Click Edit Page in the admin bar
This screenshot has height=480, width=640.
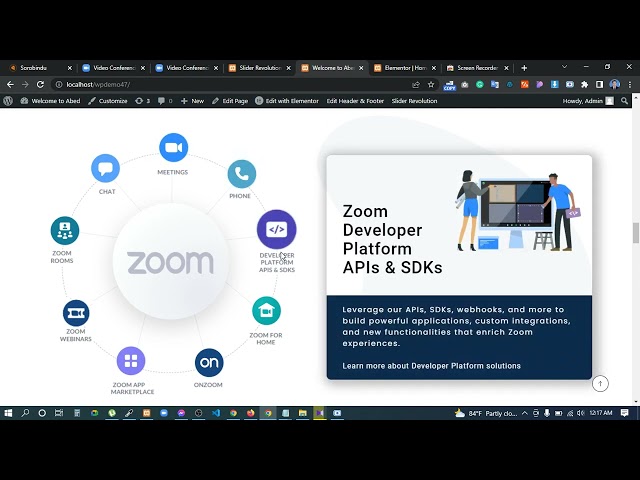(230, 101)
